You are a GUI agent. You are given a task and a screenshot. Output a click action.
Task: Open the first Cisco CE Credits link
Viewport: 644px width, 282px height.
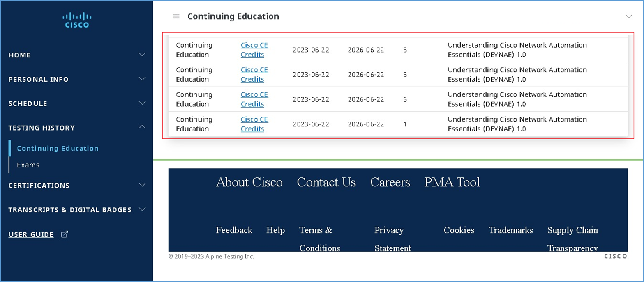[254, 49]
